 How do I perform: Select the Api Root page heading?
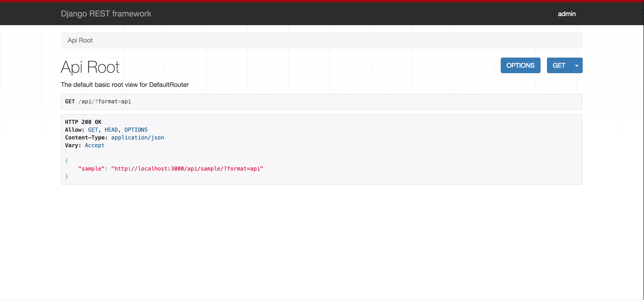pyautogui.click(x=90, y=67)
